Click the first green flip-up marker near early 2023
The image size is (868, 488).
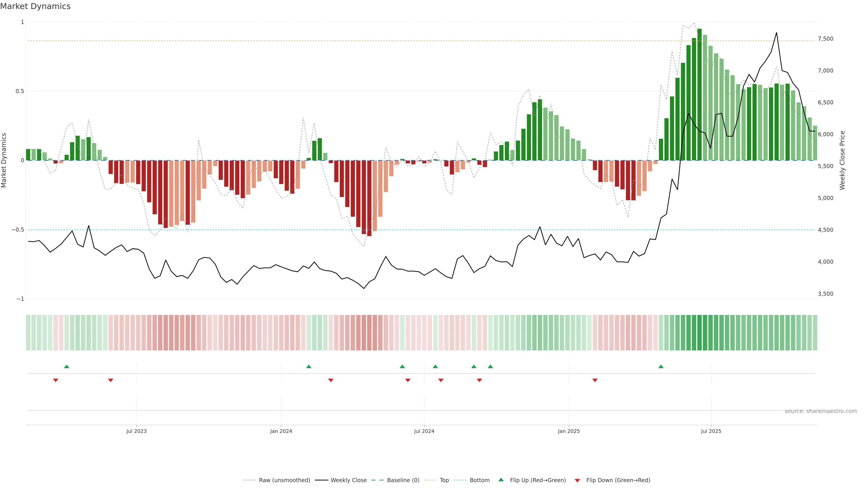(67, 366)
